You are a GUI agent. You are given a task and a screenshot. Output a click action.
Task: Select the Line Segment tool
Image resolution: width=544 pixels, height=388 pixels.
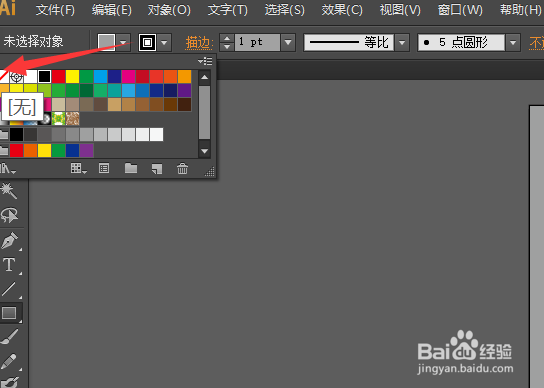click(x=8, y=289)
